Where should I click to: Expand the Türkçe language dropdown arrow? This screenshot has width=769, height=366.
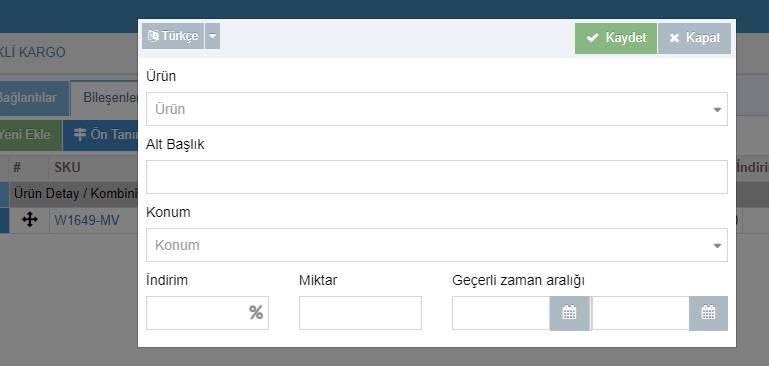[212, 36]
